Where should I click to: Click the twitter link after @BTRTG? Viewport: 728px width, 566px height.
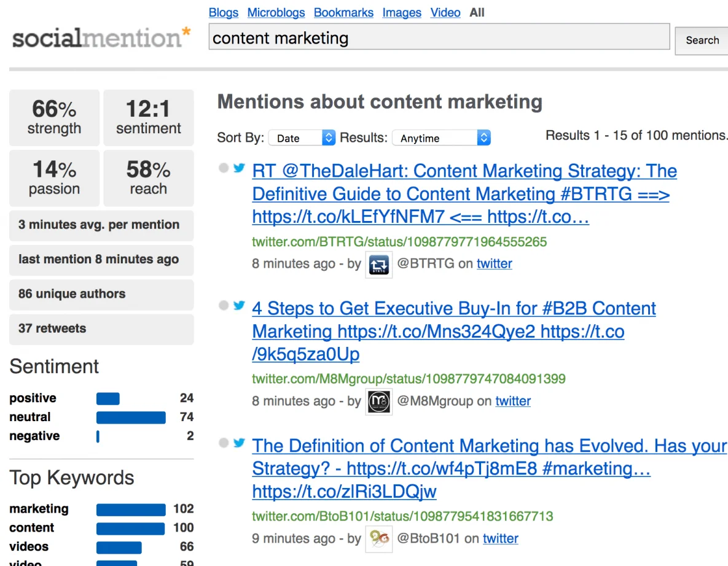[x=495, y=263]
